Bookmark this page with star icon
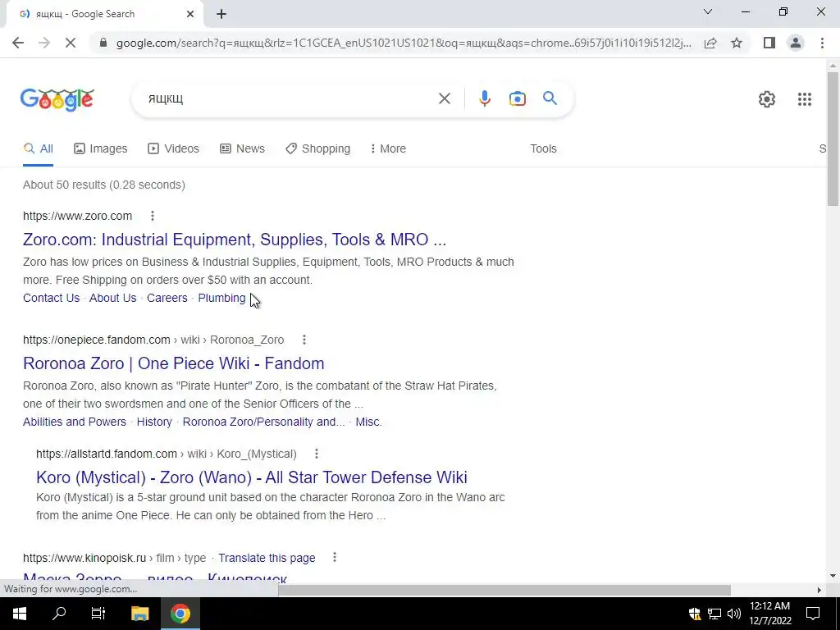Image resolution: width=840 pixels, height=630 pixels. pos(737,43)
